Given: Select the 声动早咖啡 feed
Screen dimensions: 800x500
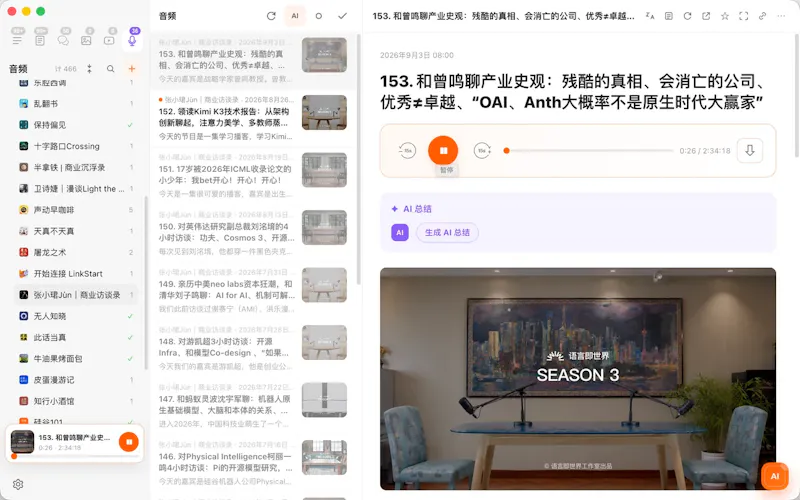Looking at the screenshot, I should tap(76, 210).
